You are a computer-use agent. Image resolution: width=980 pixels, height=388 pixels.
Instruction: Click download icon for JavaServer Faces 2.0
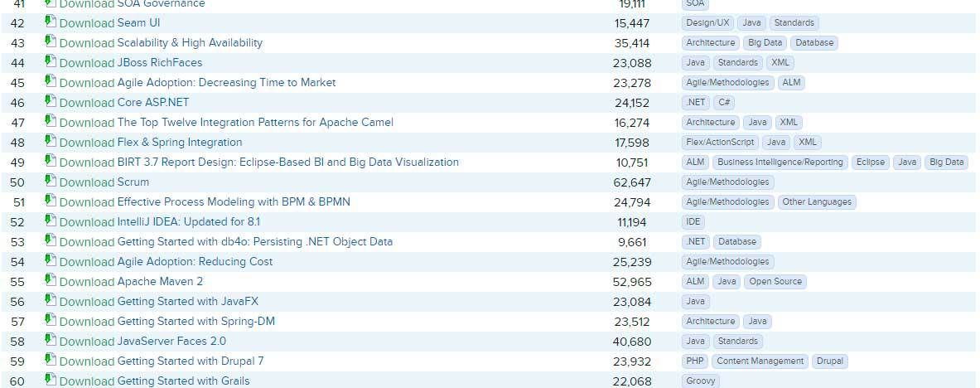51,340
